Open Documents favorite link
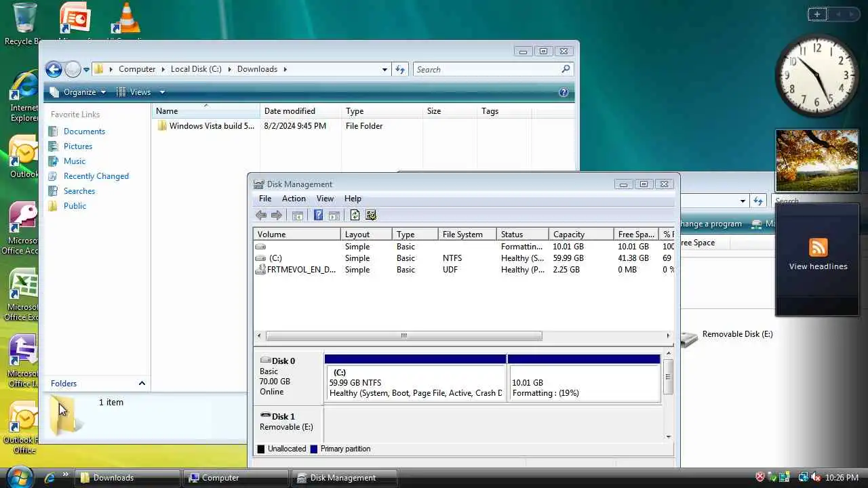868x488 pixels. pos(84,131)
